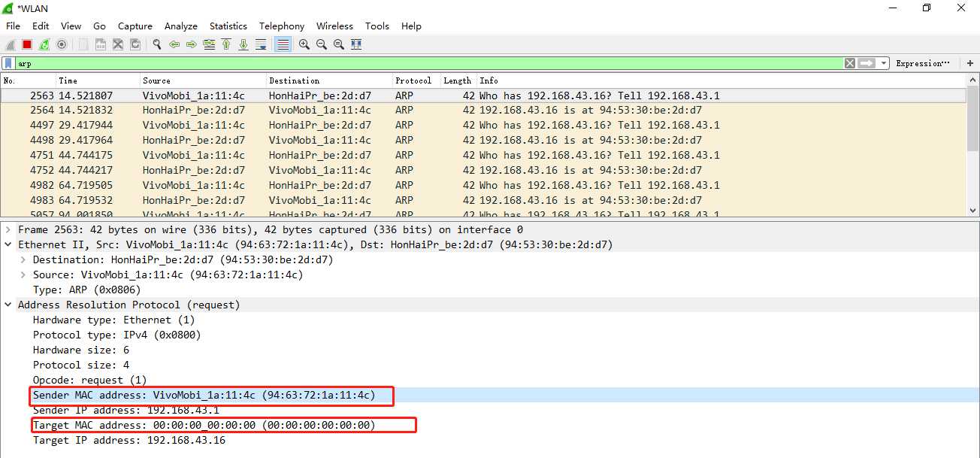
Task: Click the go to specified packet icon
Action: coord(209,44)
